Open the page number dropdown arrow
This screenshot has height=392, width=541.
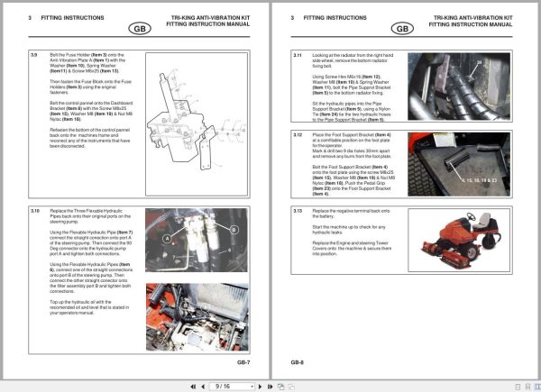(252, 387)
